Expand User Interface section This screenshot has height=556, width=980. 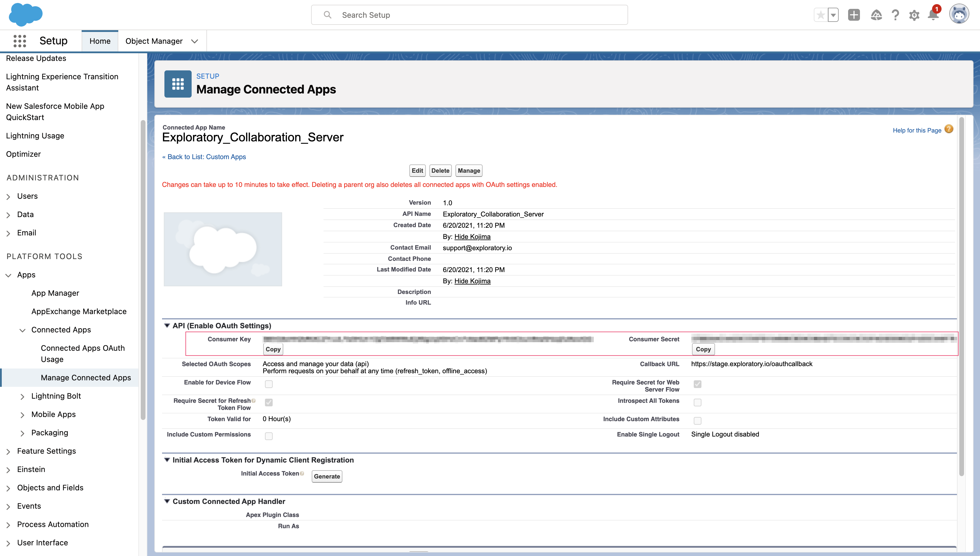[8, 543]
